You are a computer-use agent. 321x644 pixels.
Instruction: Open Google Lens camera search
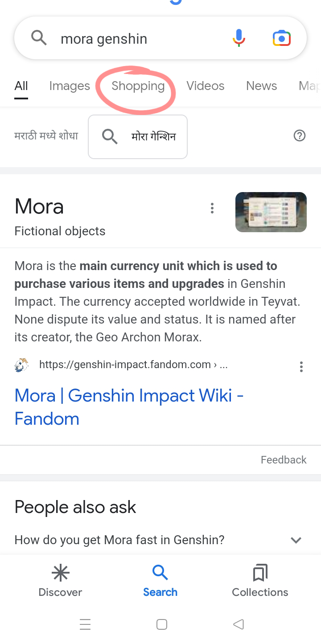click(x=281, y=38)
